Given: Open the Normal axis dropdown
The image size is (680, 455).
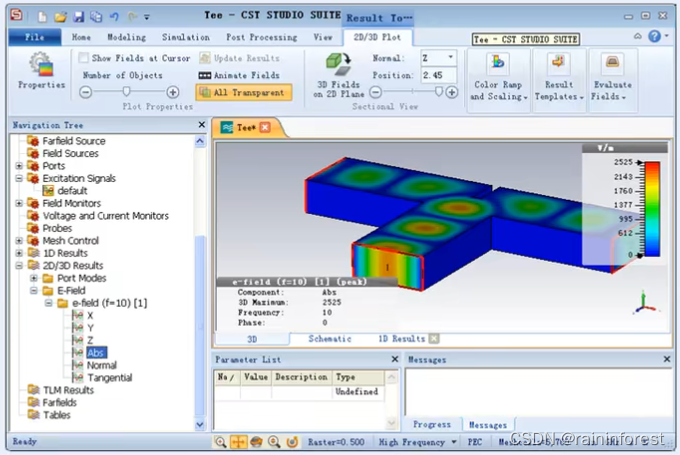Looking at the screenshot, I should tap(451, 57).
